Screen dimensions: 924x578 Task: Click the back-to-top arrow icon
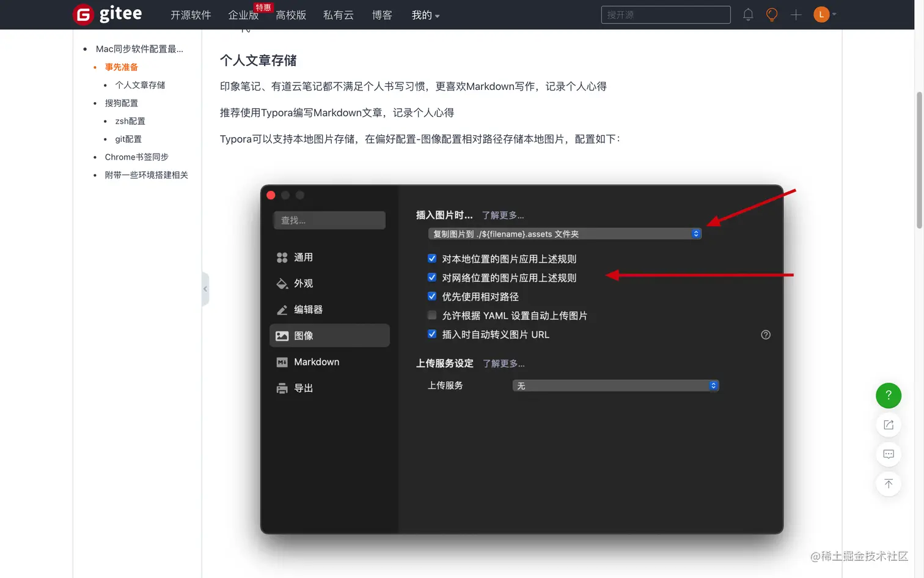pos(889,483)
